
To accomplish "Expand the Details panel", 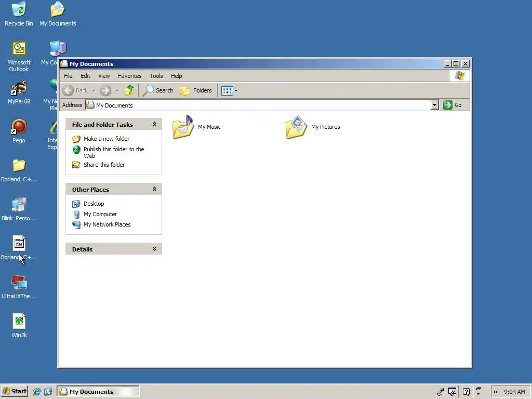I will (154, 249).
